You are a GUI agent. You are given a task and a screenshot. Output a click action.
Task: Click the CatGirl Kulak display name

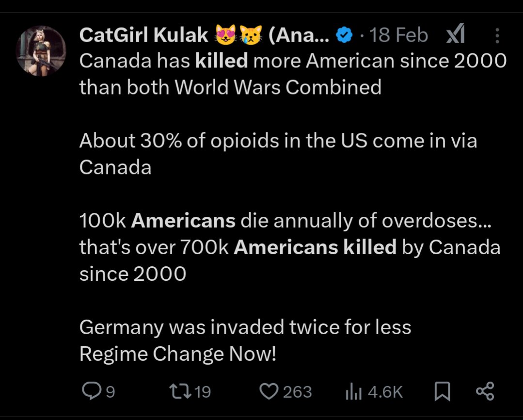coord(144,35)
